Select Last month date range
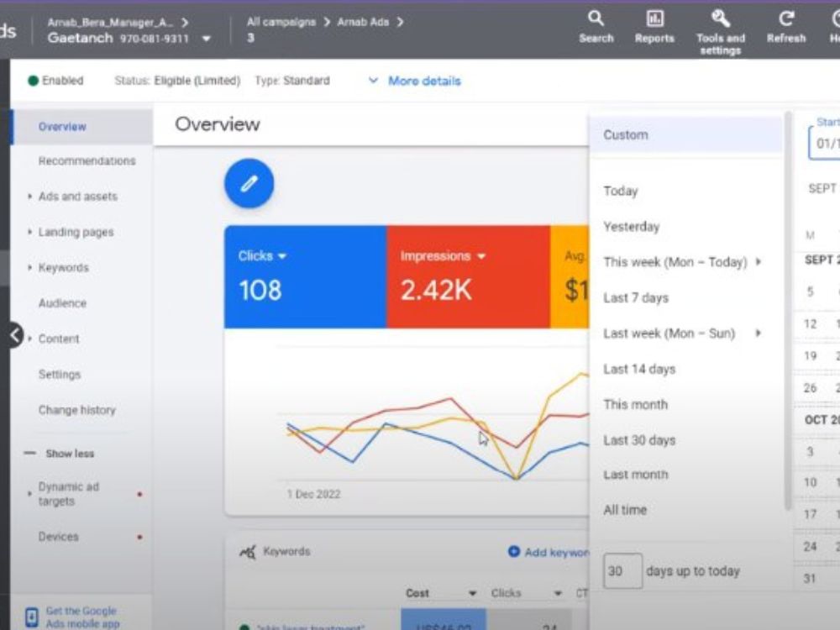This screenshot has width=840, height=630. pos(635,475)
